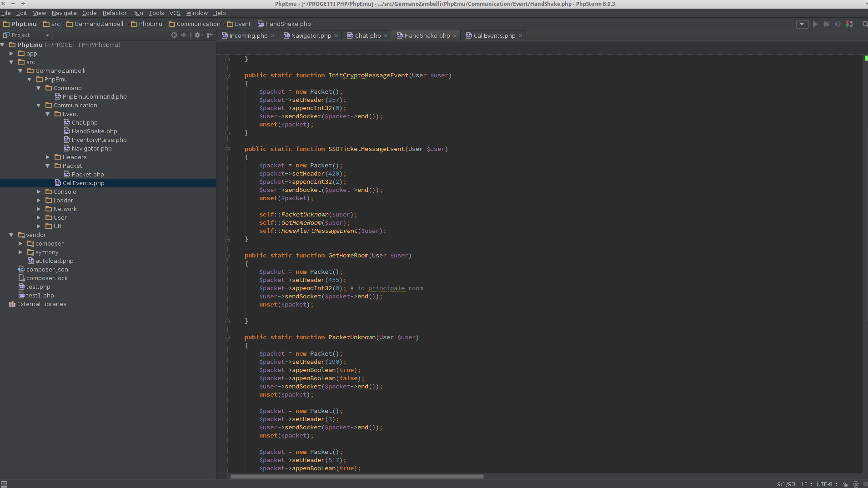
Task: Collapse all nodes in Project panel
Action: (184, 35)
